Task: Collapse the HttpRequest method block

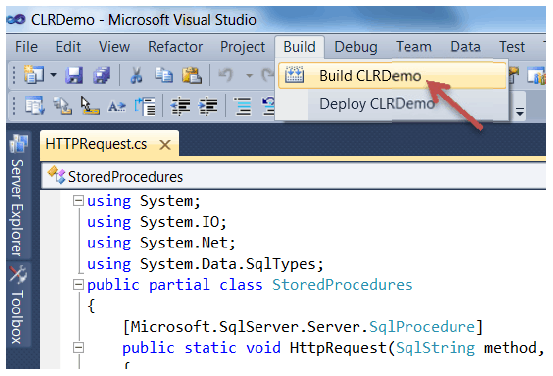Action: tap(78, 348)
